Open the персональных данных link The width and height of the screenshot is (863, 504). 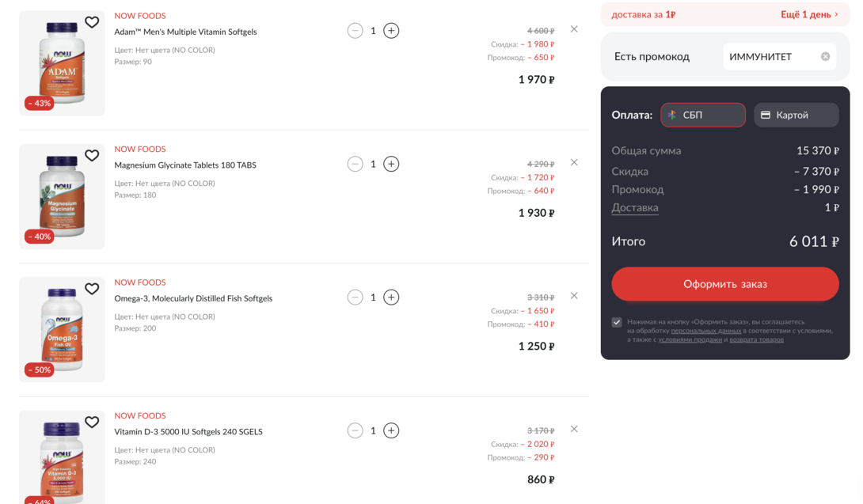point(705,331)
